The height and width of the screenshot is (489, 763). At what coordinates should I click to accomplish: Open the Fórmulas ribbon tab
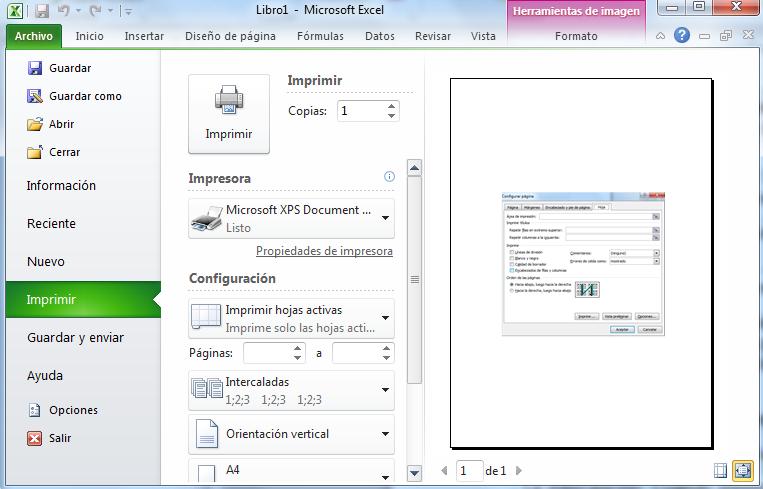coord(320,36)
